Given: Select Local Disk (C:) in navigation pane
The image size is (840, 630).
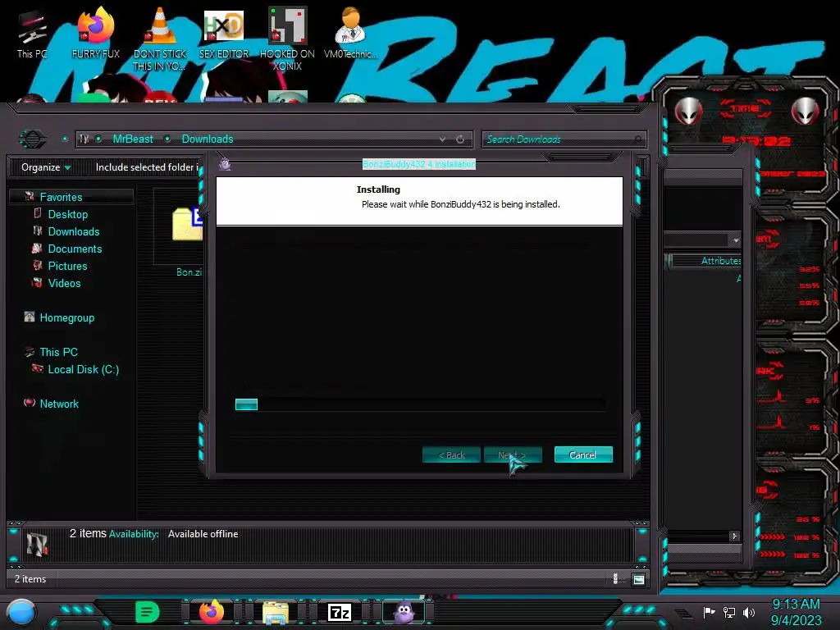Looking at the screenshot, I should 84,370.
